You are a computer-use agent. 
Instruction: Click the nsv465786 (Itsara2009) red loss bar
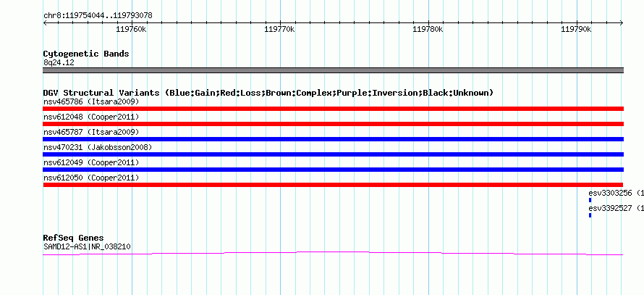tap(333, 109)
